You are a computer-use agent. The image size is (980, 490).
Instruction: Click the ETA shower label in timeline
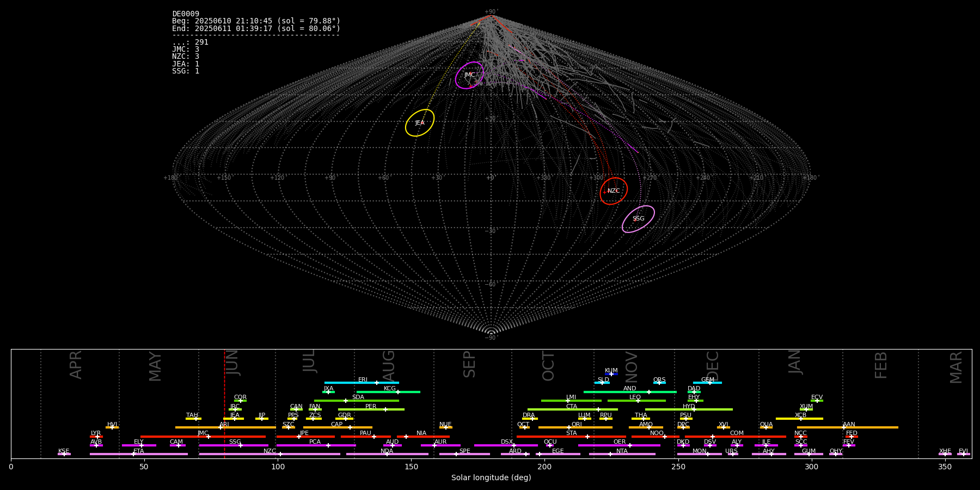pos(139,451)
